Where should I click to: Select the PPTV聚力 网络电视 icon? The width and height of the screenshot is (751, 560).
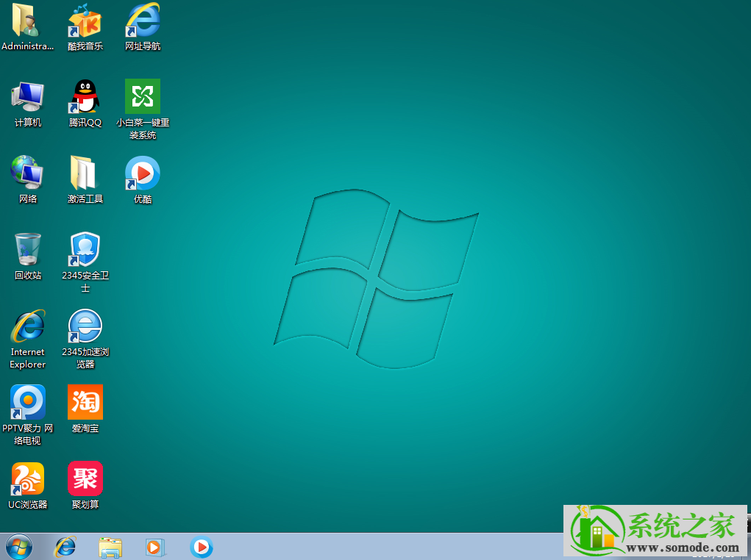28,403
